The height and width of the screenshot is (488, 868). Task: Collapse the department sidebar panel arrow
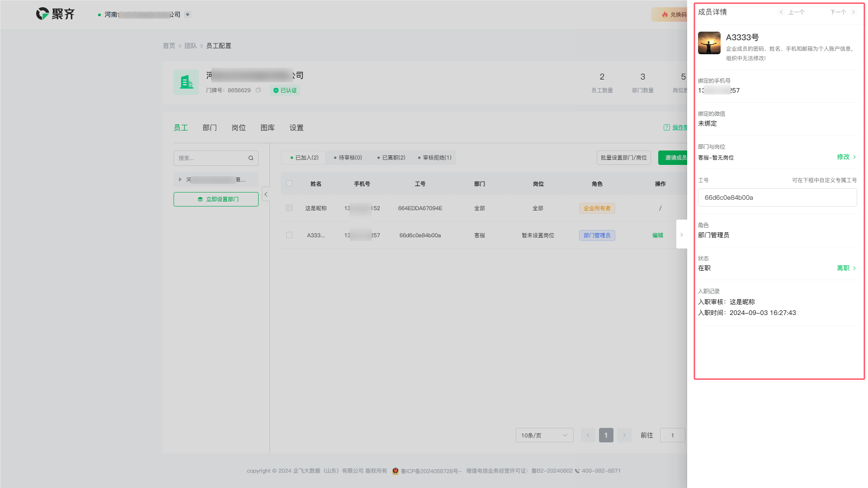[266, 194]
